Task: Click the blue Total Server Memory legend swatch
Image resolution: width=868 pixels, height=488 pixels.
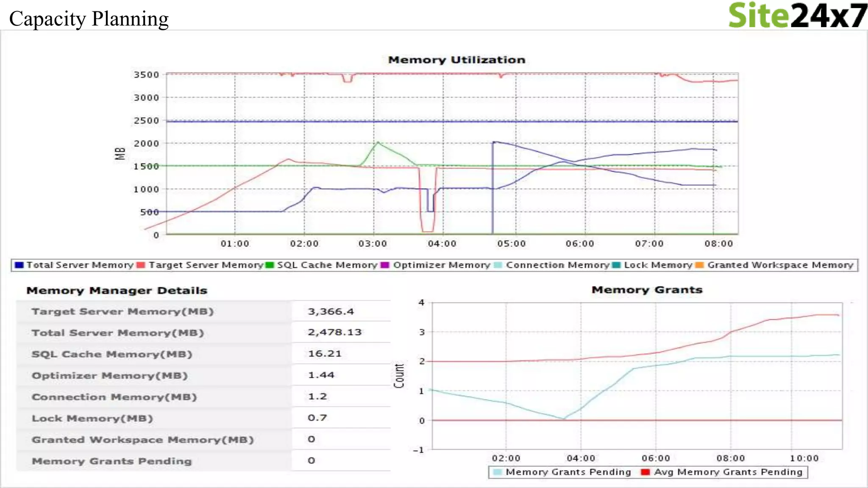Action: point(19,265)
